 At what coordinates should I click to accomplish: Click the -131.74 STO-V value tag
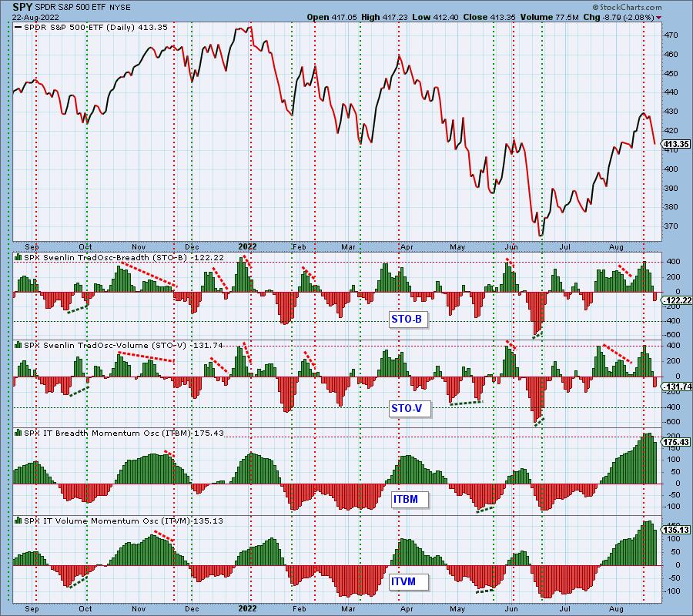(x=677, y=387)
